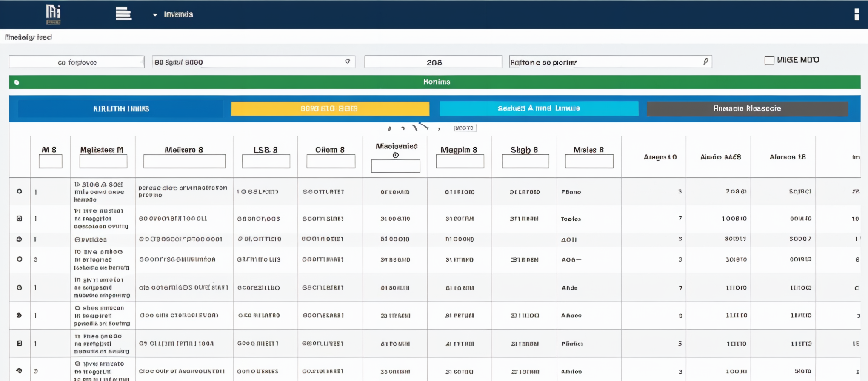Screen dimensions: 868x381
Task: Expand the 'Invesneia' header dropdown
Action: (155, 15)
